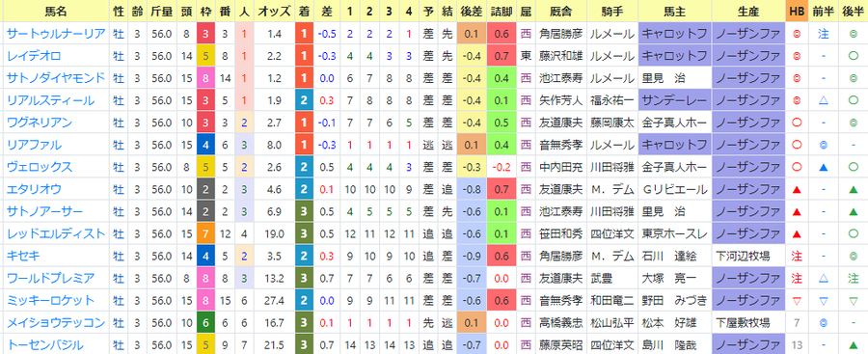This screenshot has height=354, width=868.
Task: Sort by the 馬主 column header
Action: (x=674, y=11)
